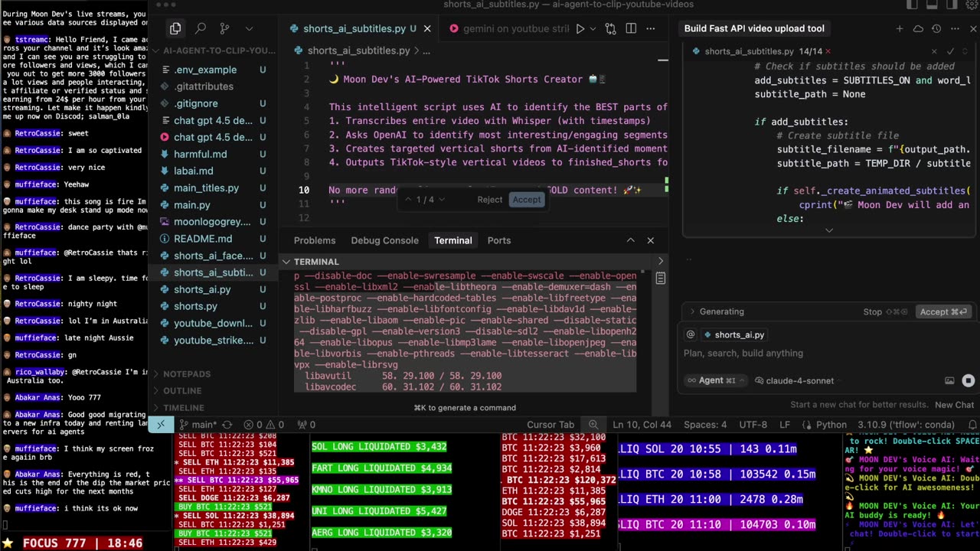Start a new chat with plus icon
The image size is (980, 551).
tap(900, 28)
